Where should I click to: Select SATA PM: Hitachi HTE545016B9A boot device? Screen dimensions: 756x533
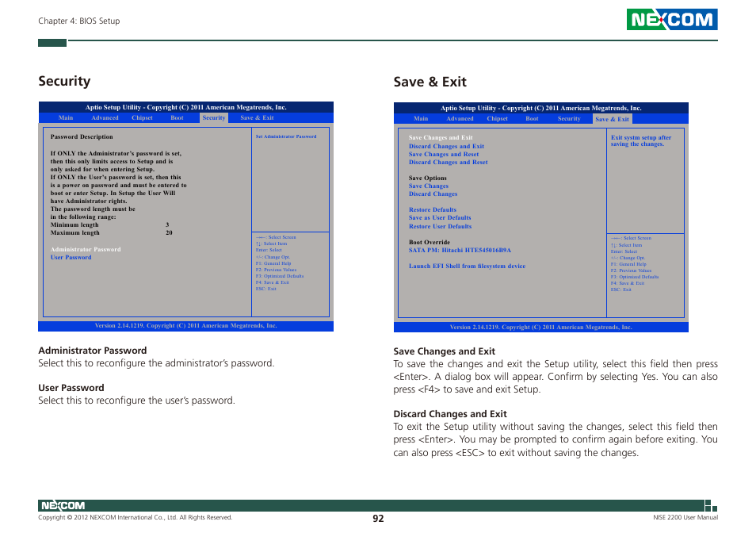click(460, 251)
